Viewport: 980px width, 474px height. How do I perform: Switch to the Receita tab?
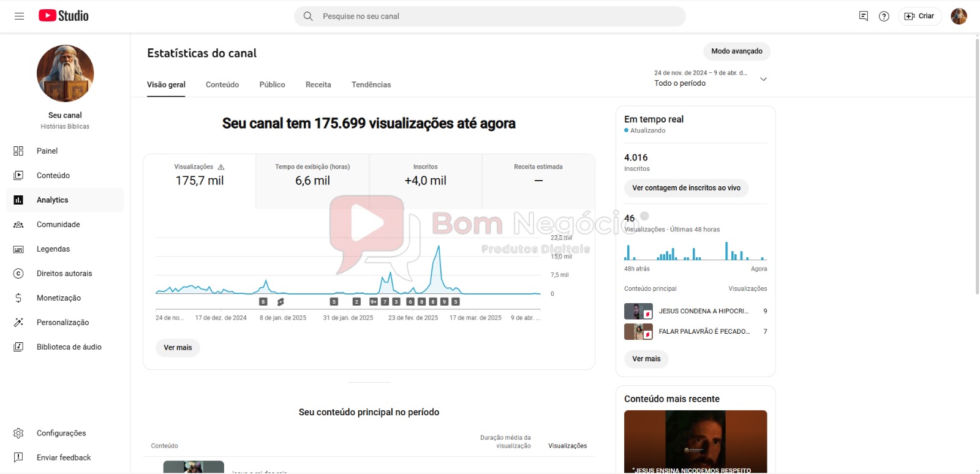click(x=318, y=85)
